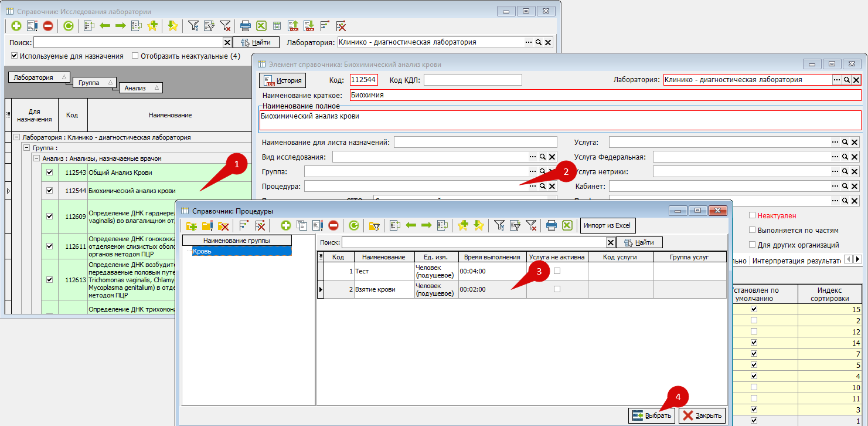Check 'Выполняется по частям' checkbox

(753, 230)
